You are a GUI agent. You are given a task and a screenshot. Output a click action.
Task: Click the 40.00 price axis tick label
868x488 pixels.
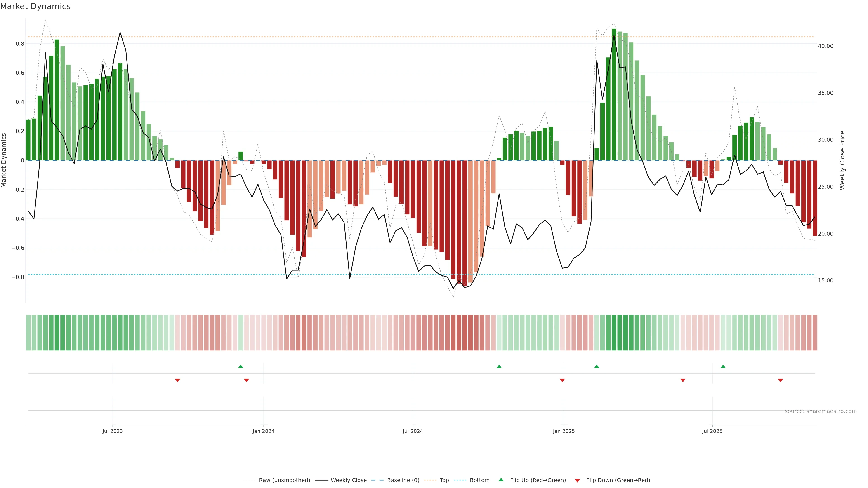coord(825,46)
